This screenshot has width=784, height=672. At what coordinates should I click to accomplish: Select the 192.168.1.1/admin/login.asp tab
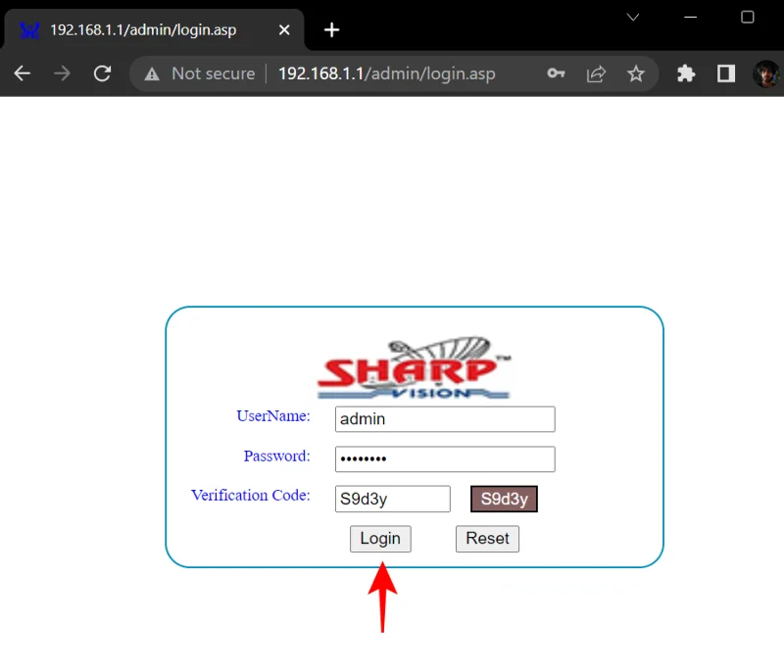pos(153,29)
